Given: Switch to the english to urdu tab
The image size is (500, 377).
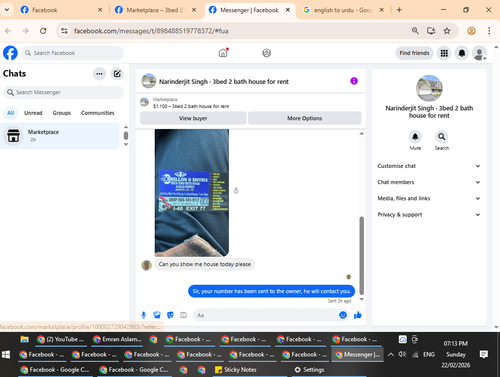Looking at the screenshot, I should pos(343,10).
